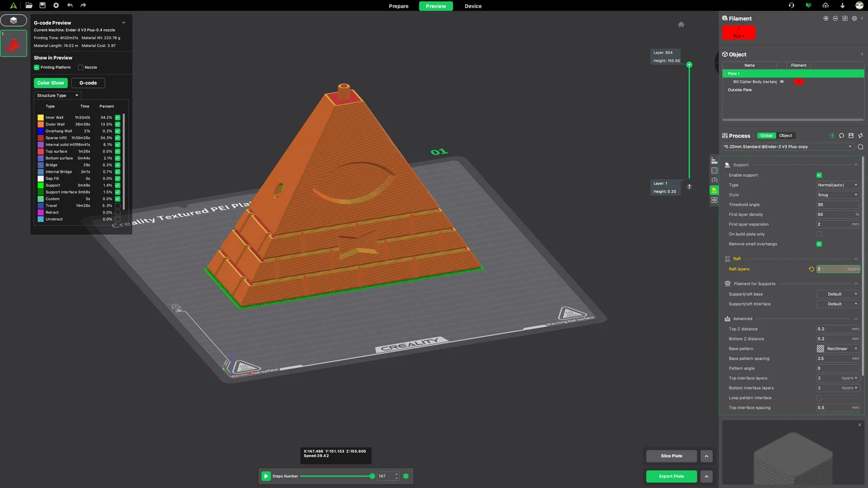Expand the Slice Plate options arrow
This screenshot has height=488, width=868.
click(x=706, y=456)
